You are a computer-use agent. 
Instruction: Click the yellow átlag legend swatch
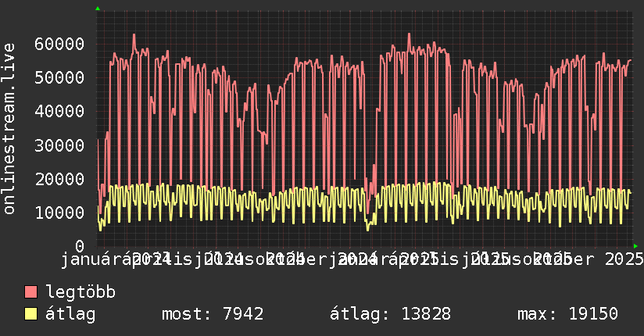pyautogui.click(x=31, y=314)
